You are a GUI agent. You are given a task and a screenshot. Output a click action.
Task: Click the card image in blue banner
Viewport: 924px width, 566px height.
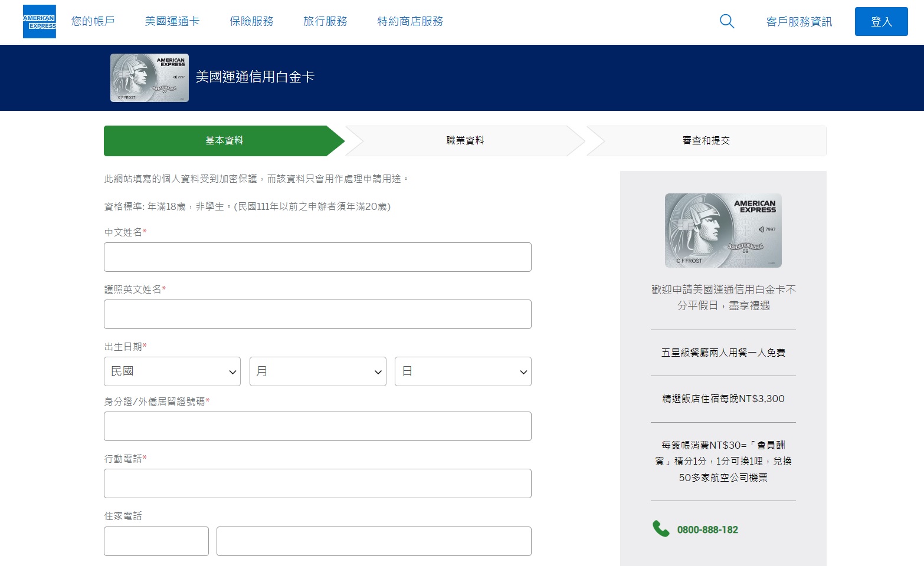(x=149, y=78)
